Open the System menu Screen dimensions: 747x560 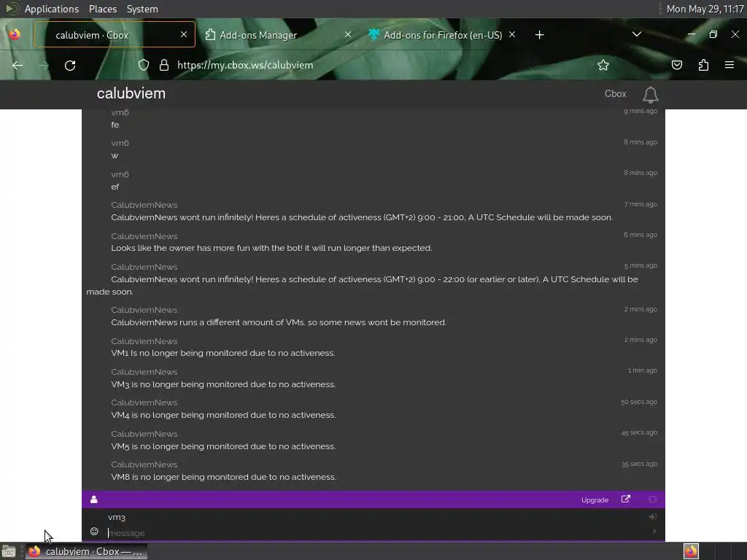pos(142,9)
